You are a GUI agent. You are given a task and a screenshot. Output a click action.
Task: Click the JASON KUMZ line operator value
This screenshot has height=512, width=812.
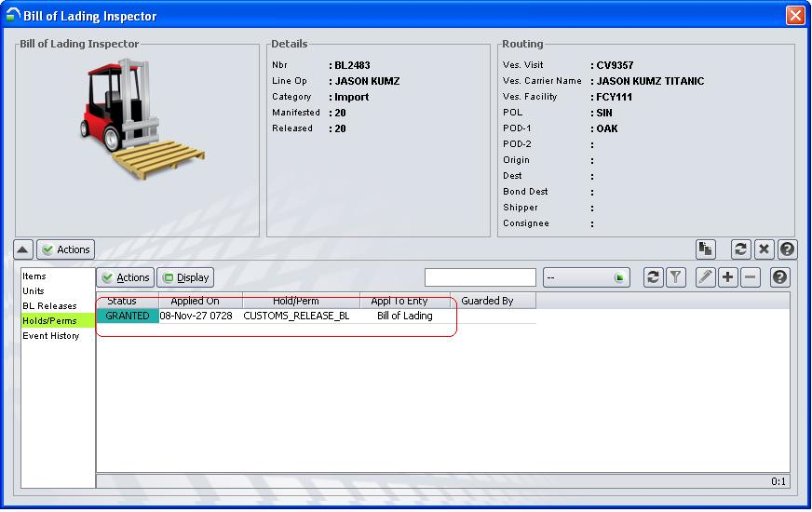click(x=367, y=81)
